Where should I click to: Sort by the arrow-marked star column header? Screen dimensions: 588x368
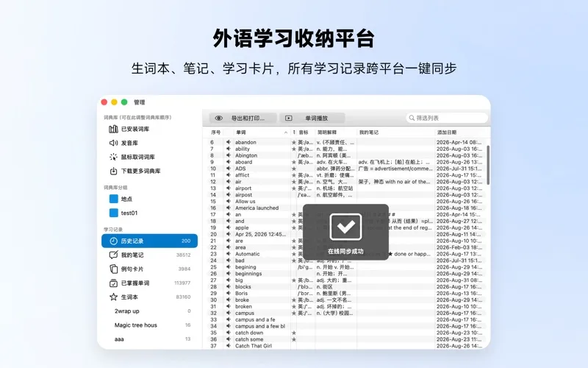pos(294,132)
